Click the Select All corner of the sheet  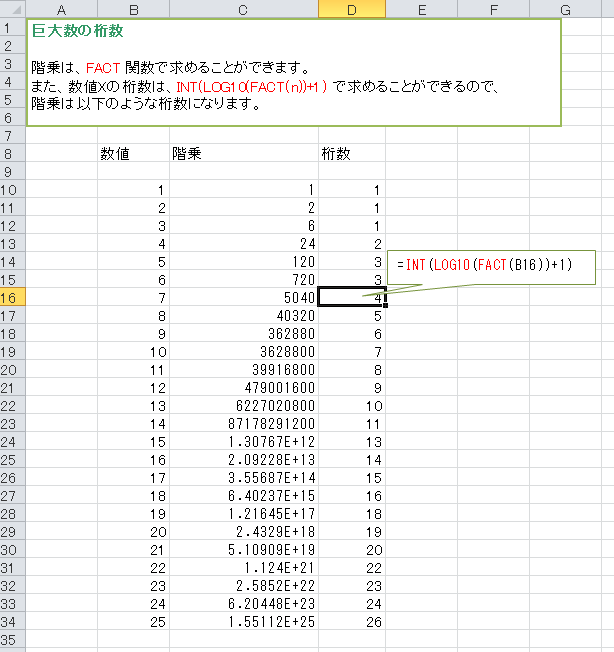12,9
